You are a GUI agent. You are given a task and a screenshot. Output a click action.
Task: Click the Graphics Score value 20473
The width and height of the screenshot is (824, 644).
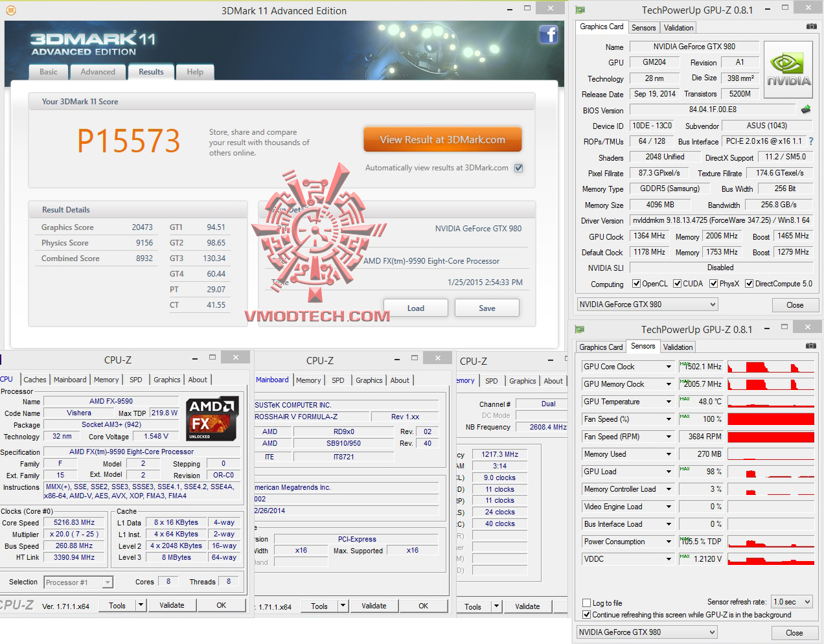coord(143,227)
